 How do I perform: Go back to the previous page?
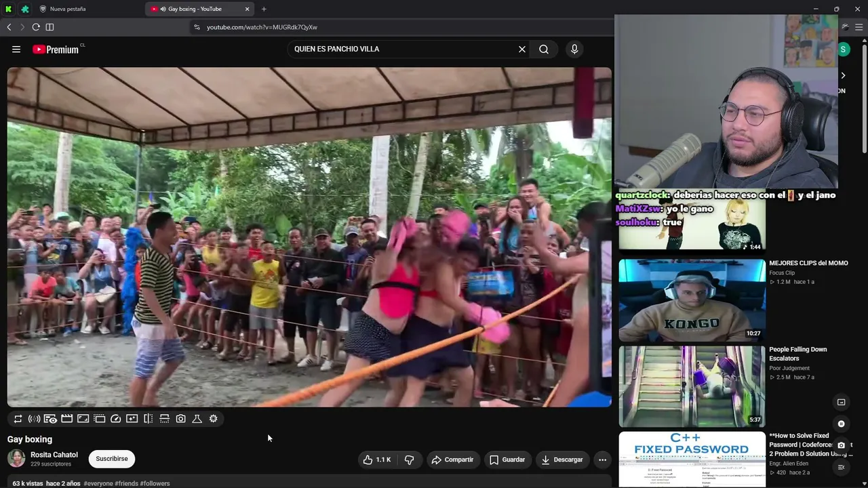(9, 27)
